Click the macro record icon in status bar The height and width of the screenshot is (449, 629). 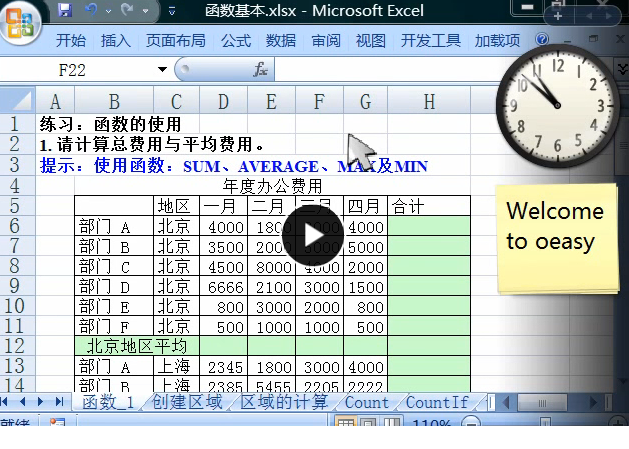57,421
